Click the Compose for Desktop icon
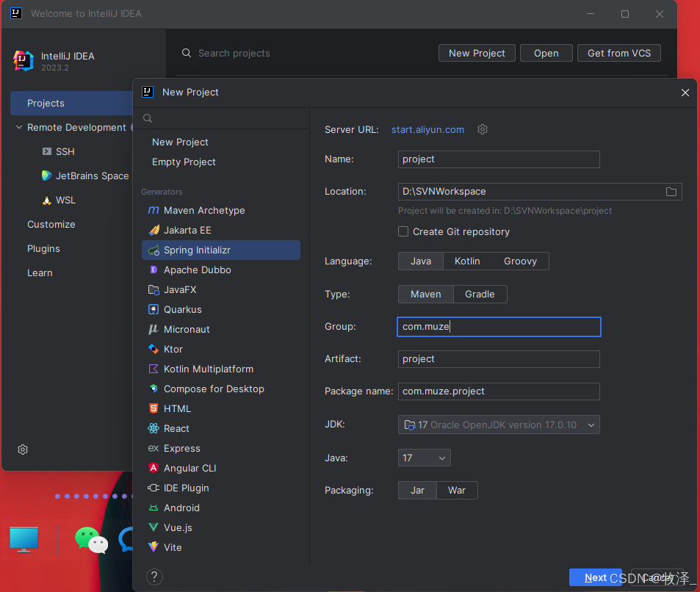This screenshot has height=592, width=700. (154, 389)
